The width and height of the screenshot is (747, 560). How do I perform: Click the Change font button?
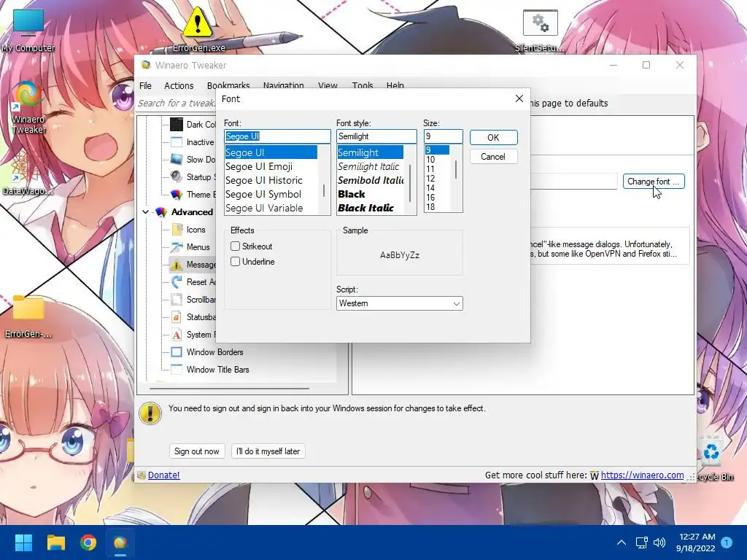[653, 182]
